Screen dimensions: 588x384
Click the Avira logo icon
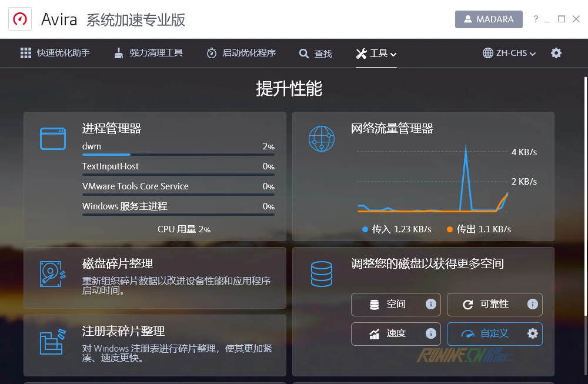tap(19, 19)
